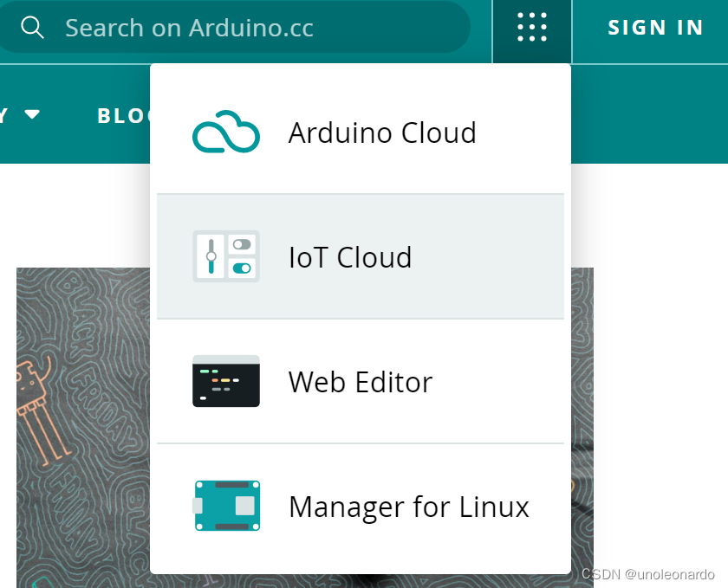Toggle the nine-dot apps grid icon
Viewport: 728px width, 588px height.
532,28
